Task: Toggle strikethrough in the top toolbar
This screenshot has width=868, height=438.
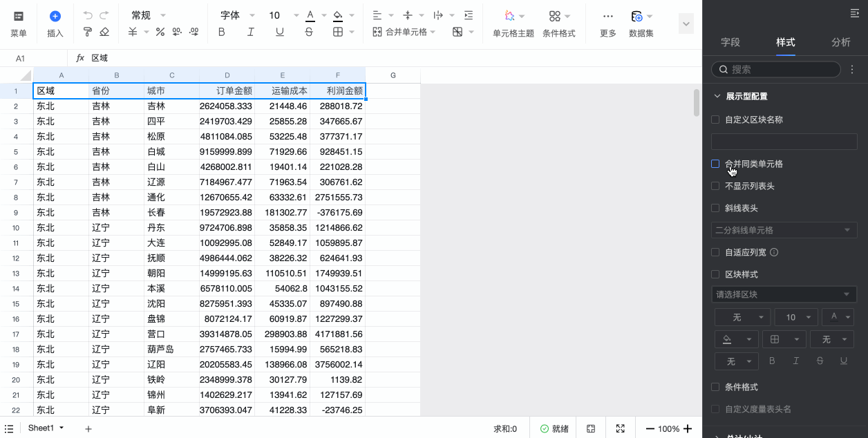Action: point(309,32)
